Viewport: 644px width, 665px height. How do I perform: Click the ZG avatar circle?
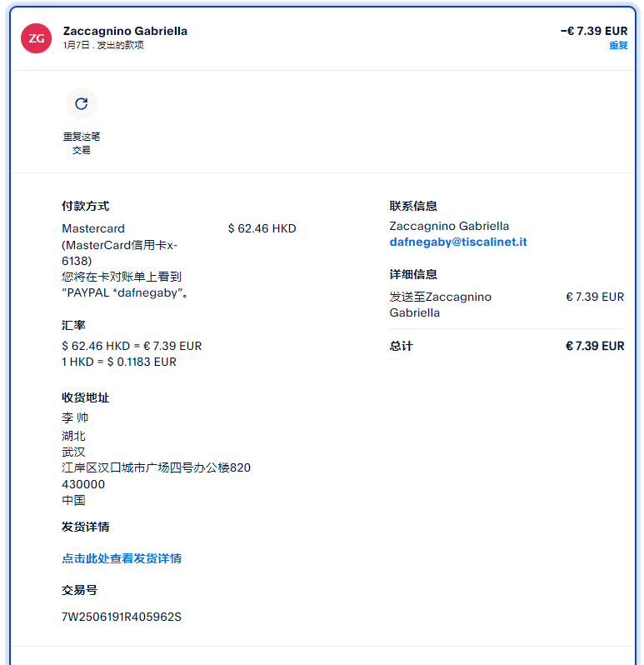[x=37, y=38]
